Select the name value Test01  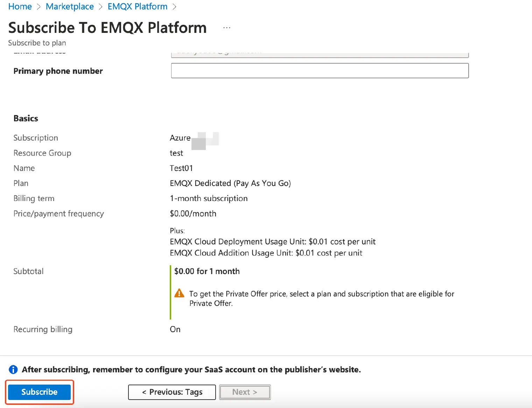coord(181,168)
